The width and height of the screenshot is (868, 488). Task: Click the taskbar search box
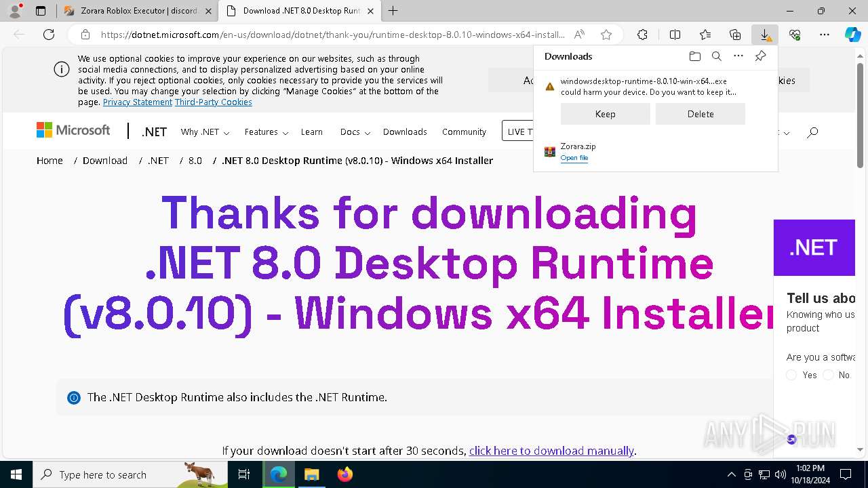130,474
